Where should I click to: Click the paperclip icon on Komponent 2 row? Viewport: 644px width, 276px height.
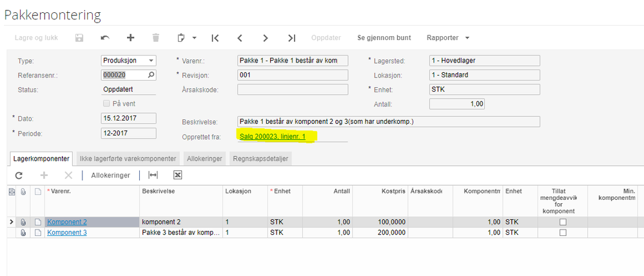click(x=23, y=222)
